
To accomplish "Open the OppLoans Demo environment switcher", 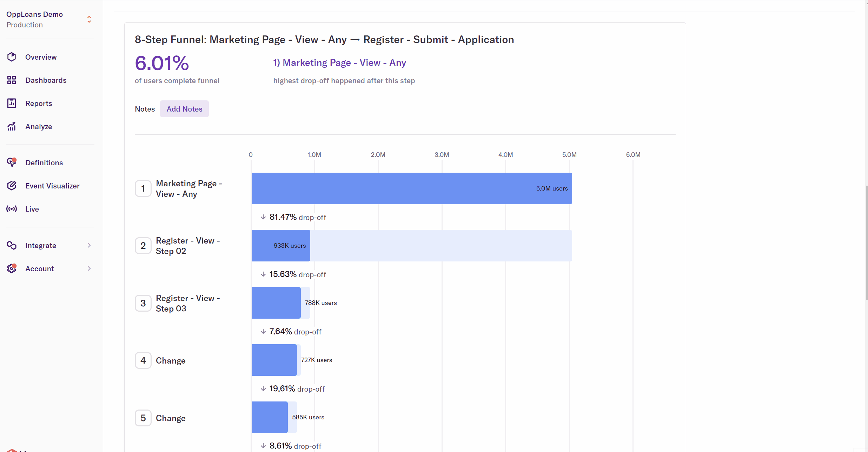I will tap(89, 19).
